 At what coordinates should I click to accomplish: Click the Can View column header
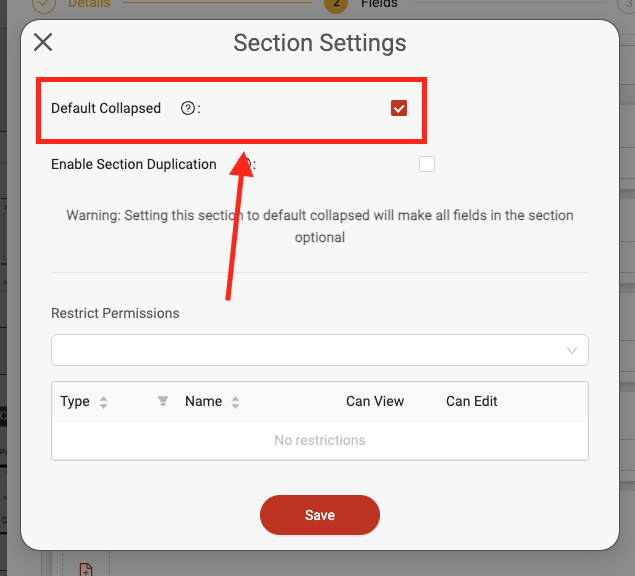tap(375, 401)
